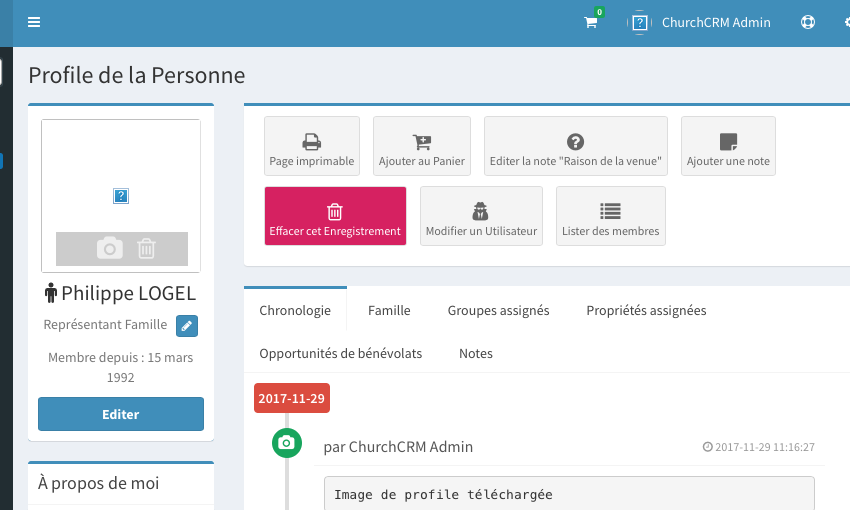850x510 pixels.
Task: Open Opportunités de bénévolats tab
Action: (340, 353)
